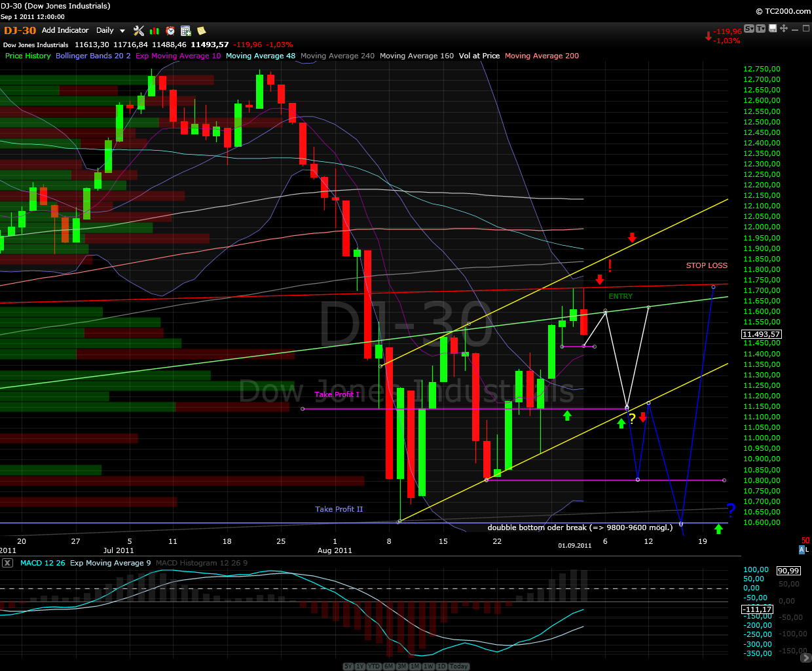Close the MACD pane with its X button
This screenshot has width=812, height=671.
coord(6,562)
